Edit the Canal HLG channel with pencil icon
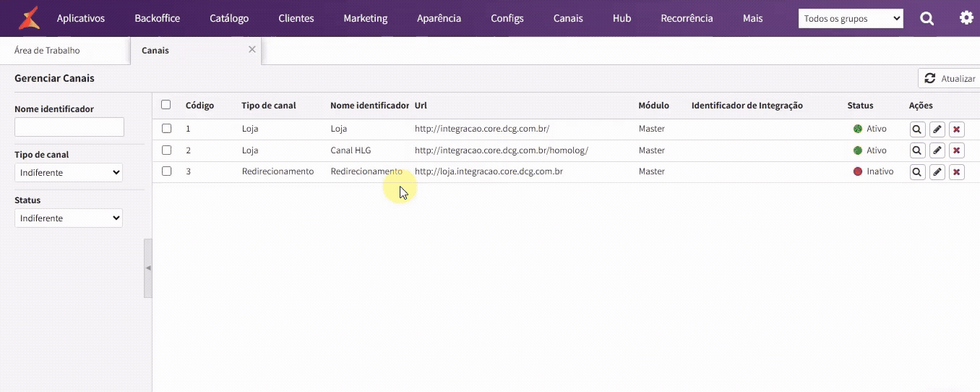Viewport: 980px width, 392px height. click(x=937, y=151)
